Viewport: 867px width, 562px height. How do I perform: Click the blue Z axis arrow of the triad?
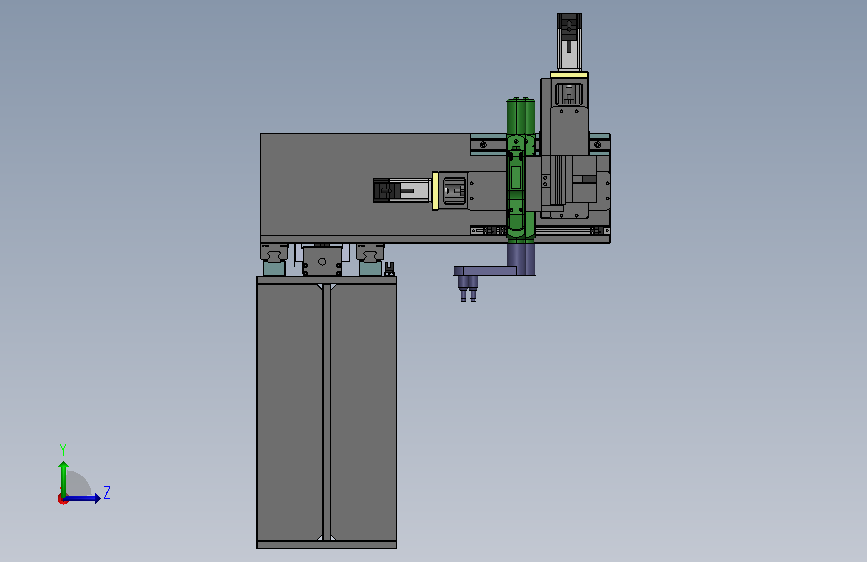(x=83, y=498)
